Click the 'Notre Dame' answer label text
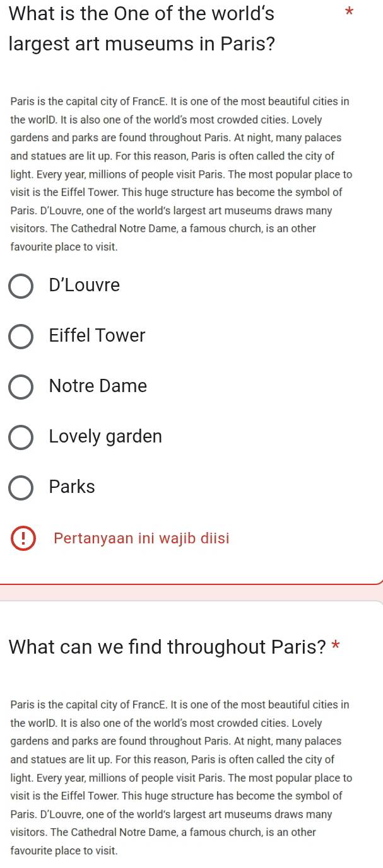The width and height of the screenshot is (383, 868). tap(98, 386)
